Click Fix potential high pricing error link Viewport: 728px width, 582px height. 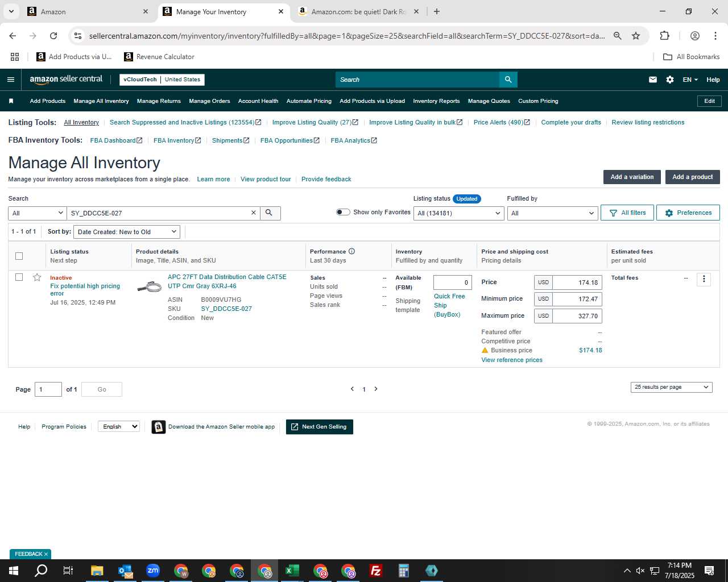(85, 290)
